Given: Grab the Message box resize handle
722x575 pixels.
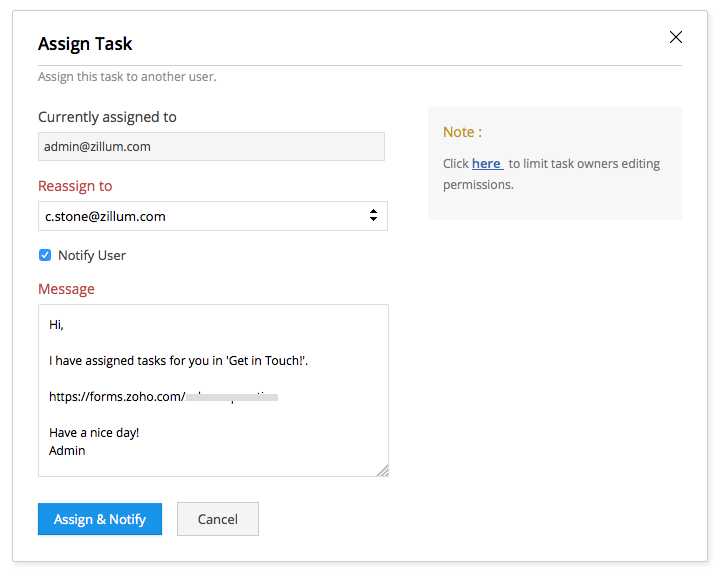Looking at the screenshot, I should click(382, 470).
